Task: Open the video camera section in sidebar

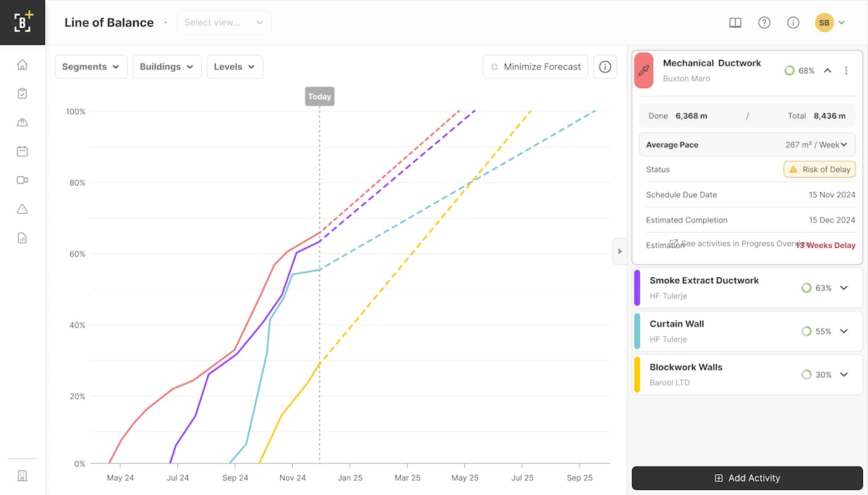Action: coord(22,180)
